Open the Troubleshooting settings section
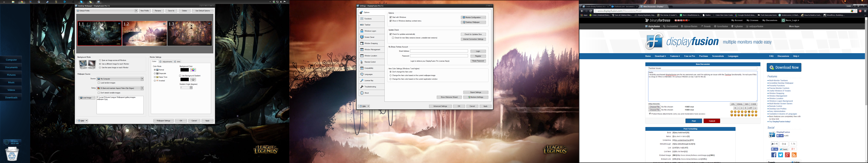The width and height of the screenshot is (868, 163). click(370, 87)
